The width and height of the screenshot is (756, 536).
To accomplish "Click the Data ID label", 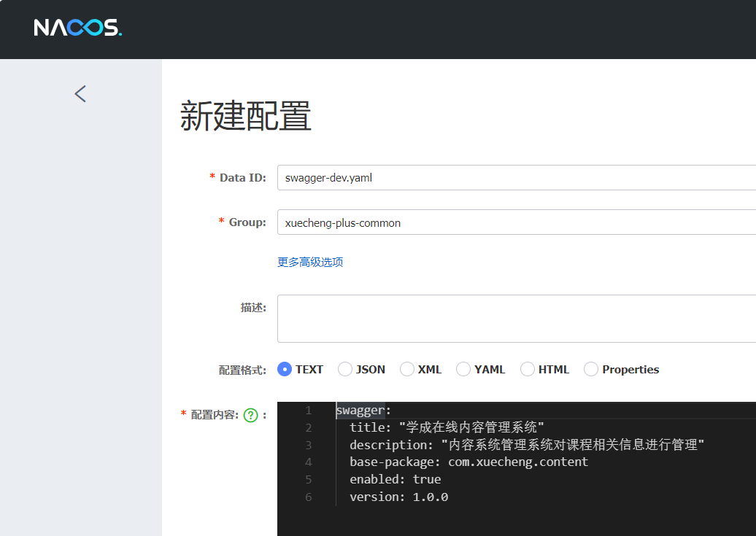I will pos(242,177).
